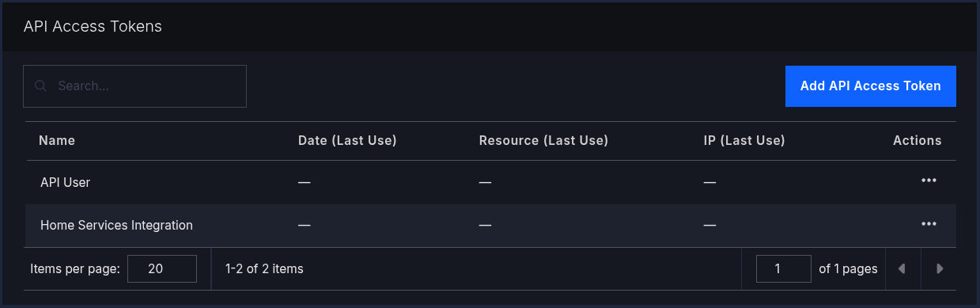Click IP (Last Use) column header
Image resolution: width=980 pixels, height=308 pixels.
(744, 140)
